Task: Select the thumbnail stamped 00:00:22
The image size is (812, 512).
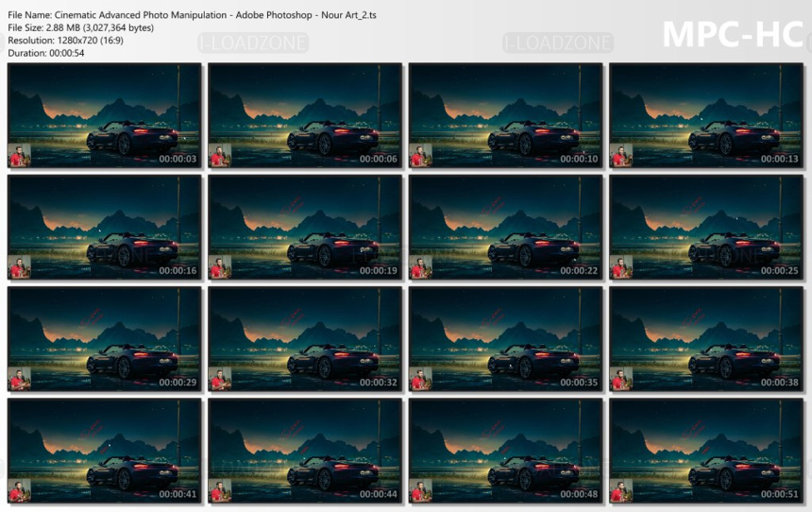Action: 505,228
